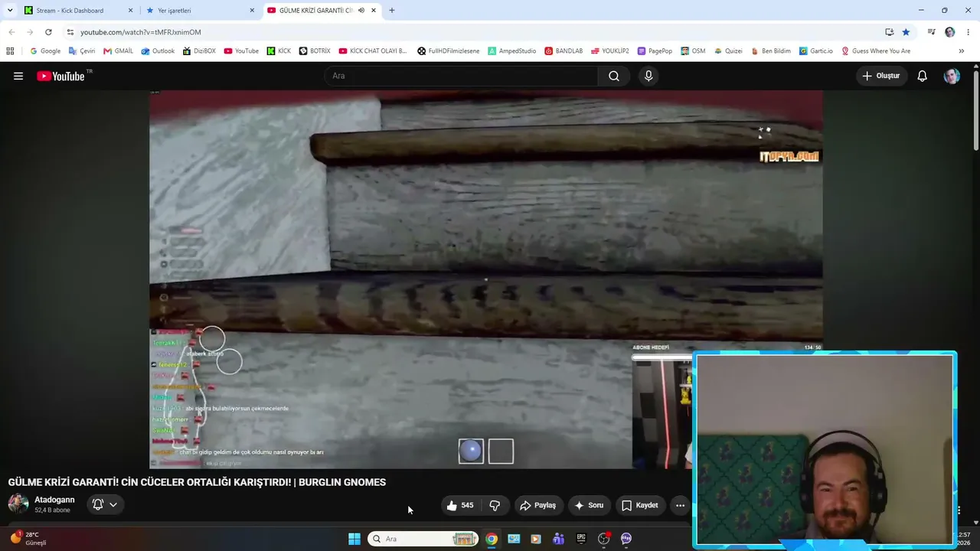Show hidden bookmarks with the chevron
The image size is (980, 551).
[962, 51]
